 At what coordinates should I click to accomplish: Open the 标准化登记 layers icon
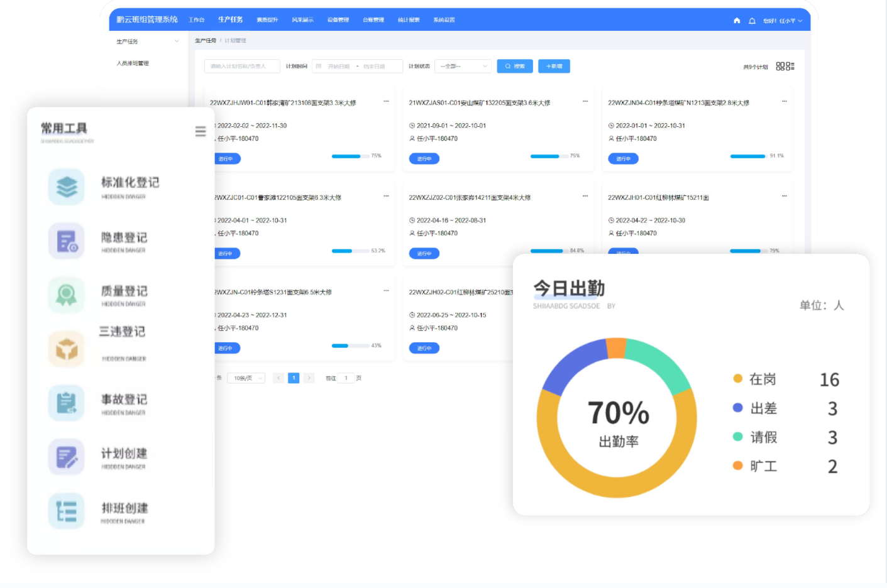pos(67,187)
